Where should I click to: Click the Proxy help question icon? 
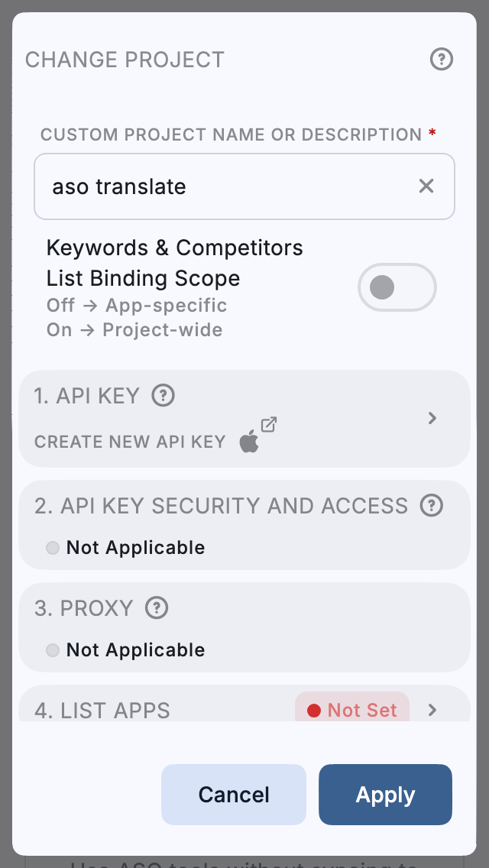click(x=157, y=607)
